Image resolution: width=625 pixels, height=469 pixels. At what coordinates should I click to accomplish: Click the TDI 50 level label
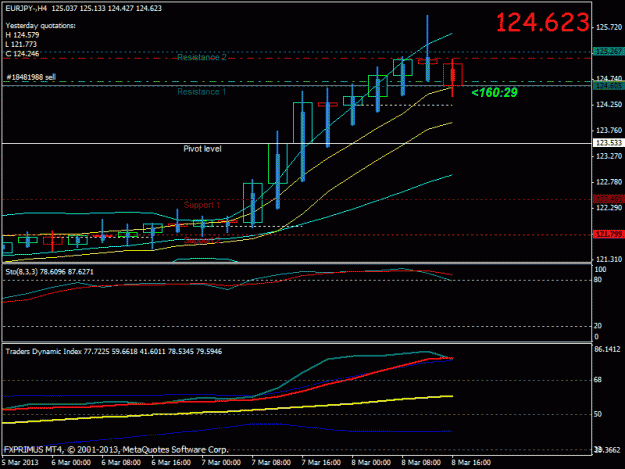(597, 414)
